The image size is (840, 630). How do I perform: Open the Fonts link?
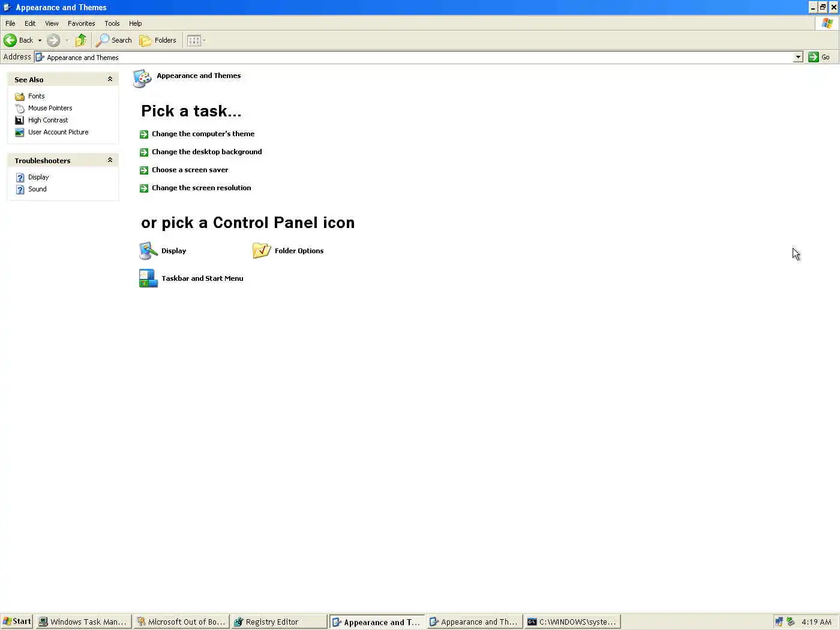point(37,96)
